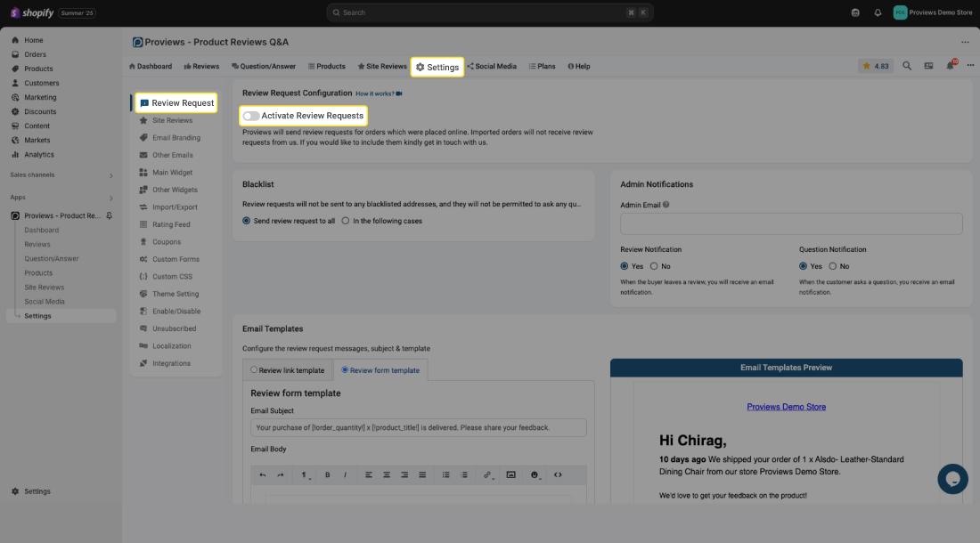Open code view in email body editor

tap(558, 475)
